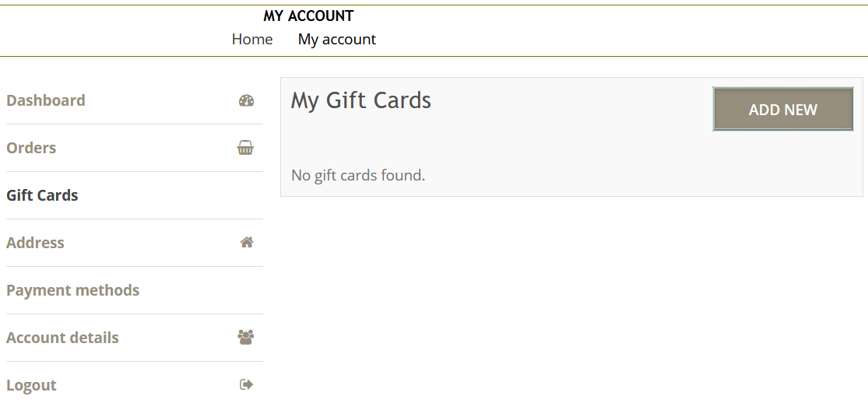Select Gift Cards in the account menu
Image resolution: width=868 pixels, height=410 pixels.
point(42,195)
